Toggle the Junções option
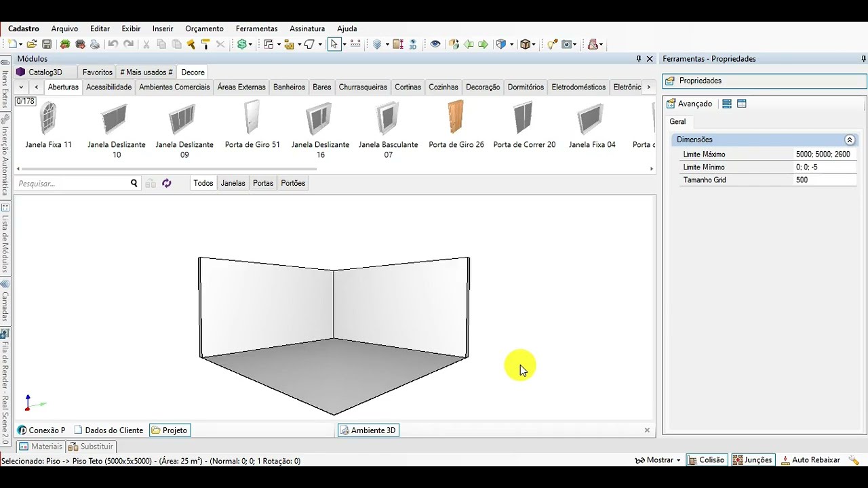 [x=752, y=460]
